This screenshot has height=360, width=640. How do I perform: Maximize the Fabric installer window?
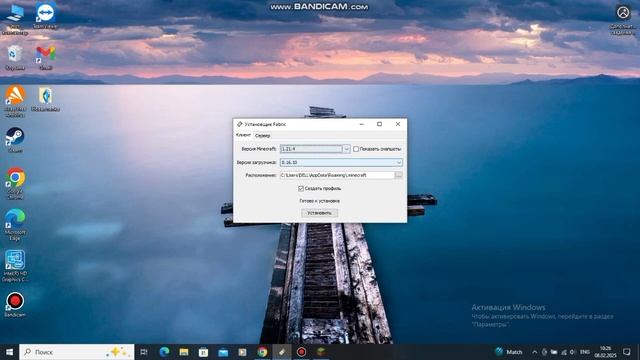(380, 124)
